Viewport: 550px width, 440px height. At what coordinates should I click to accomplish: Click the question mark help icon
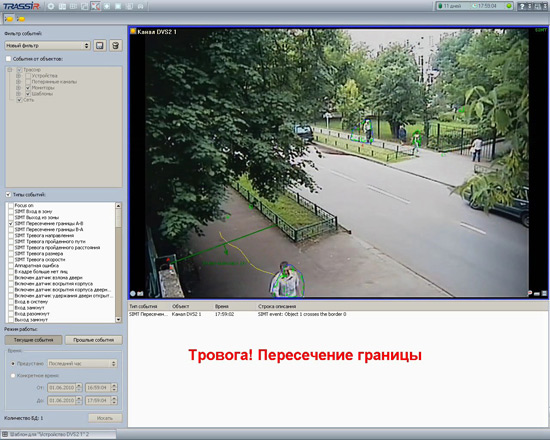(x=522, y=6)
